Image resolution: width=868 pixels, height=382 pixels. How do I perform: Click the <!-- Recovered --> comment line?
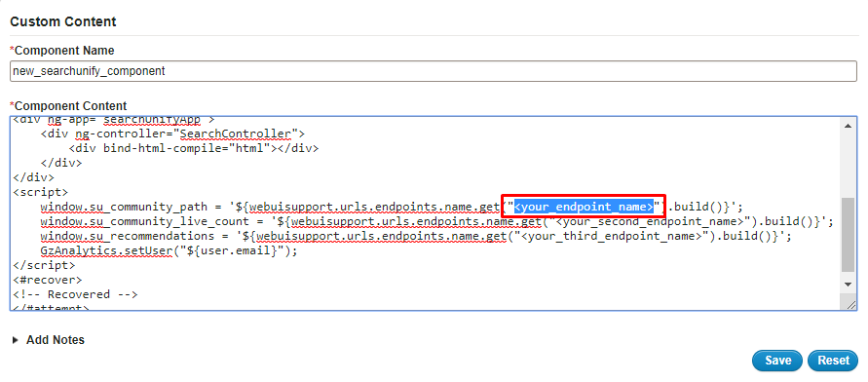click(75, 294)
